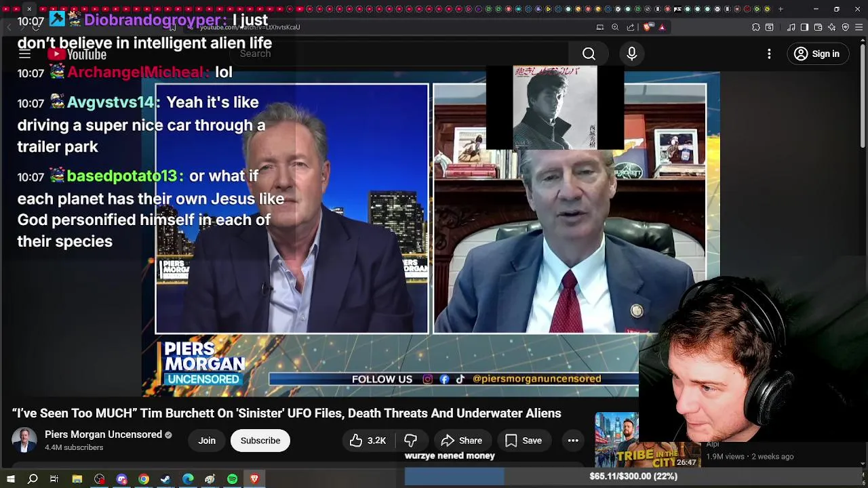Open the Windows Start menu

(x=10, y=479)
